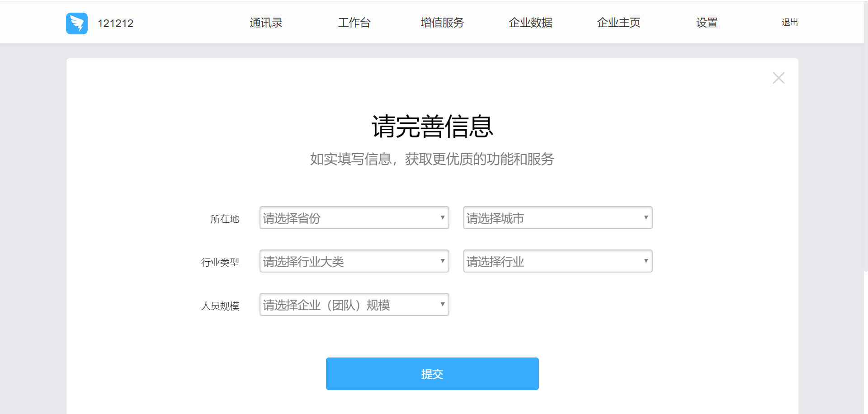Open the 设置 settings page
The width and height of the screenshot is (868, 414).
click(x=707, y=23)
